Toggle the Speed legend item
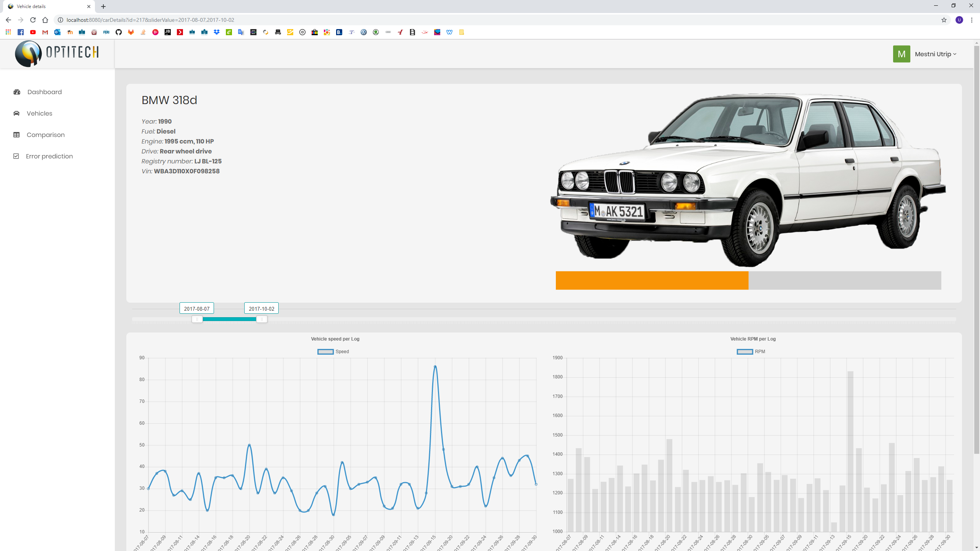 pyautogui.click(x=333, y=352)
